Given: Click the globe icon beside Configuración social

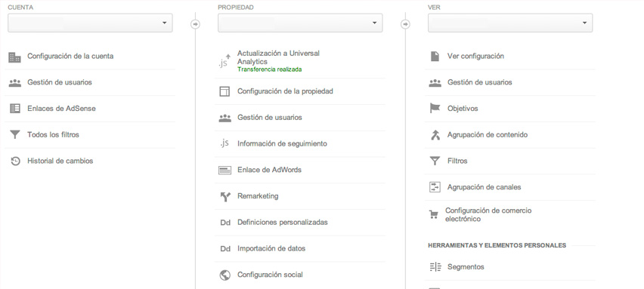Looking at the screenshot, I should [x=225, y=275].
